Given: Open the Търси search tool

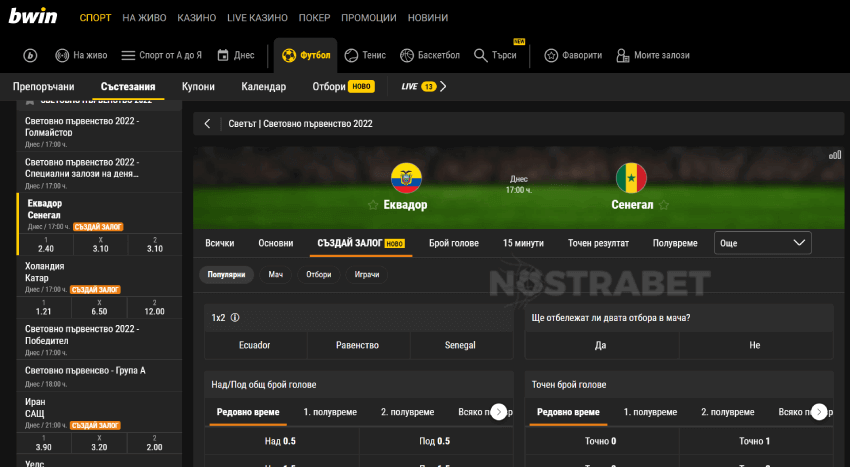Looking at the screenshot, I should point(495,55).
